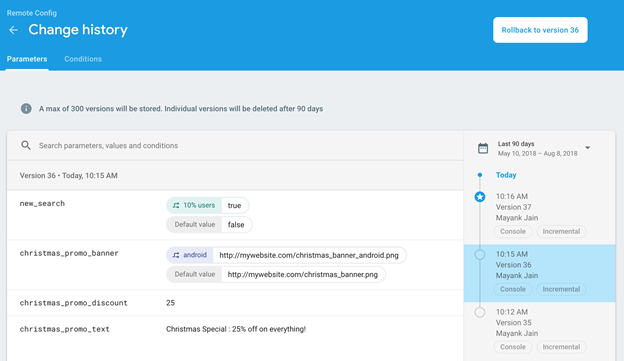Switch to the Conditions tab

point(83,59)
